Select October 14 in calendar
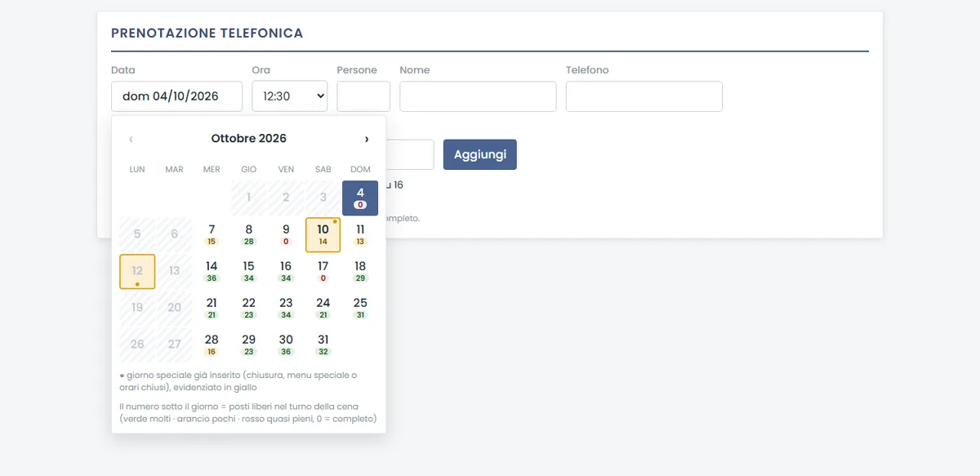 (x=212, y=271)
